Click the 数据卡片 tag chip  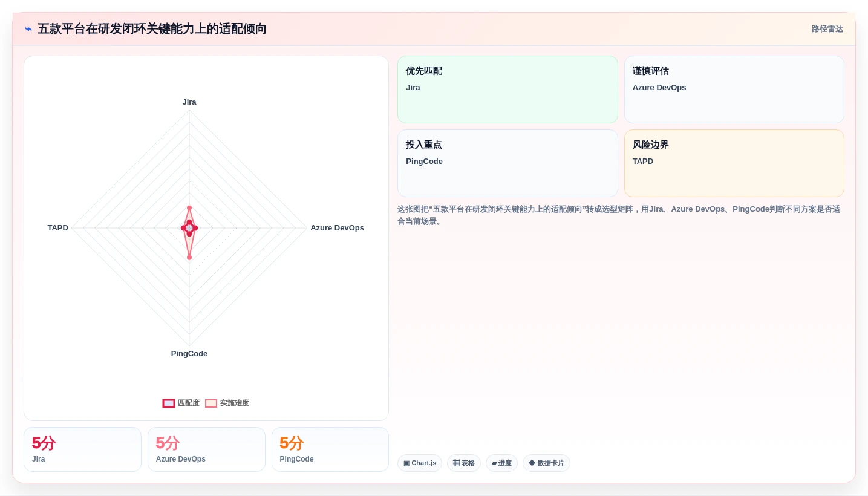546,463
